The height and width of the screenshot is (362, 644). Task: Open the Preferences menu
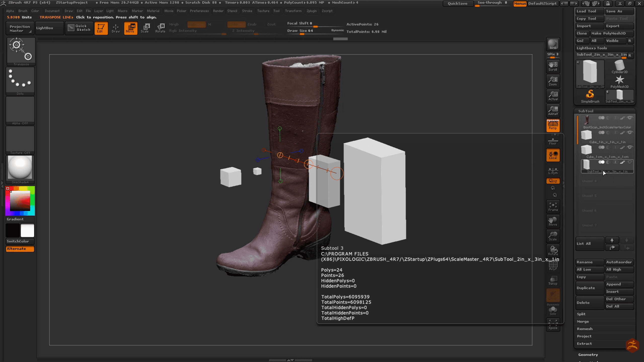(199, 11)
